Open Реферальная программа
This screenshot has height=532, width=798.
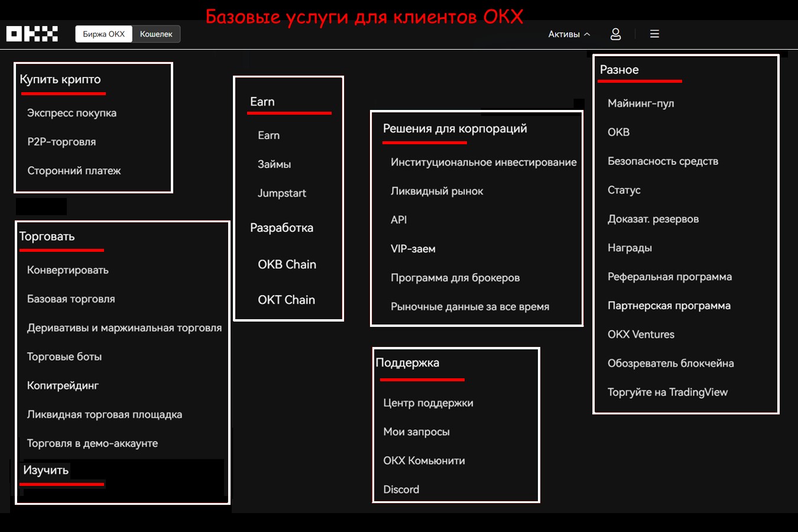point(670,277)
